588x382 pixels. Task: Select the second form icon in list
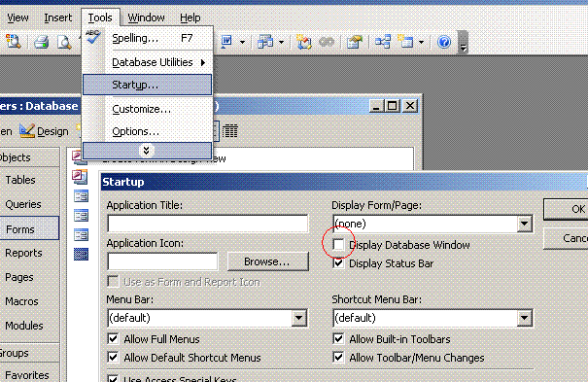click(x=81, y=216)
